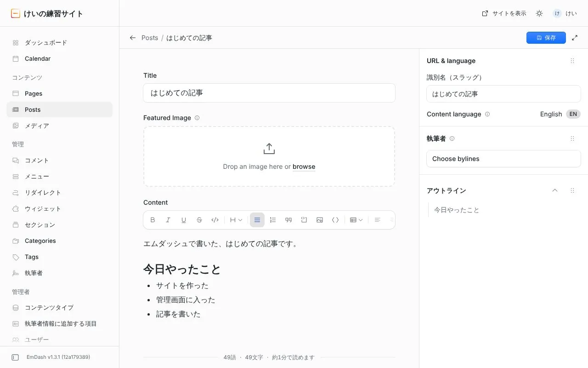This screenshot has height=368, width=588.
Task: Toggle inline code formatting
Action: [x=215, y=220]
